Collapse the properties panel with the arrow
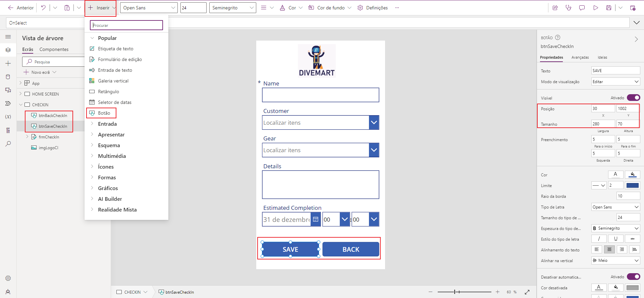Image resolution: width=644 pixels, height=298 pixels. 636,39
